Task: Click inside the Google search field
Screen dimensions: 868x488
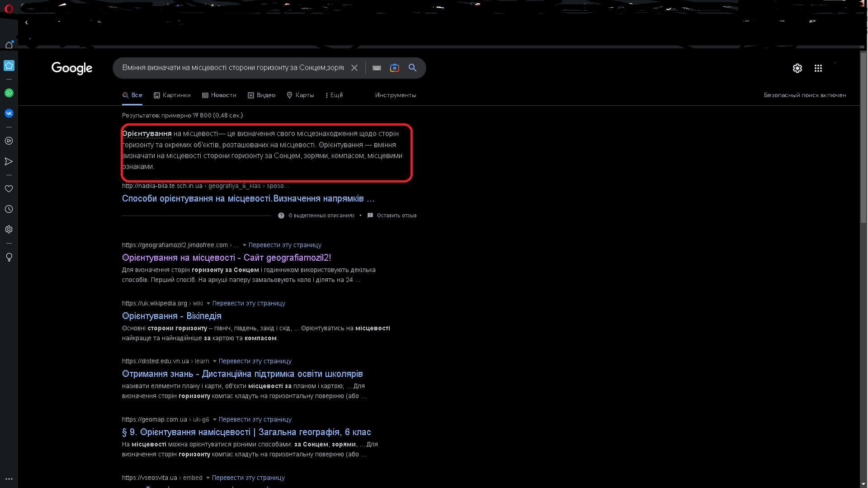Action: pyautogui.click(x=233, y=68)
